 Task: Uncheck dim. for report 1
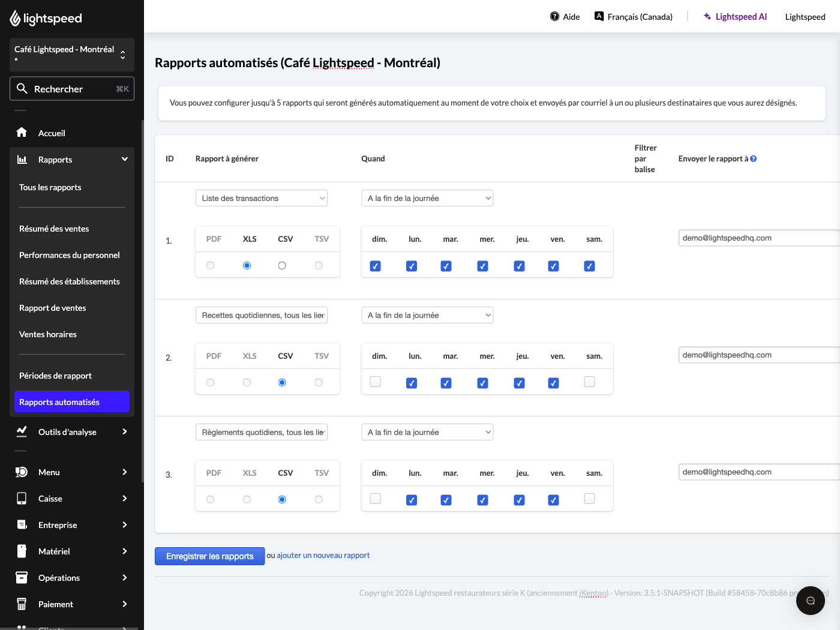point(376,266)
